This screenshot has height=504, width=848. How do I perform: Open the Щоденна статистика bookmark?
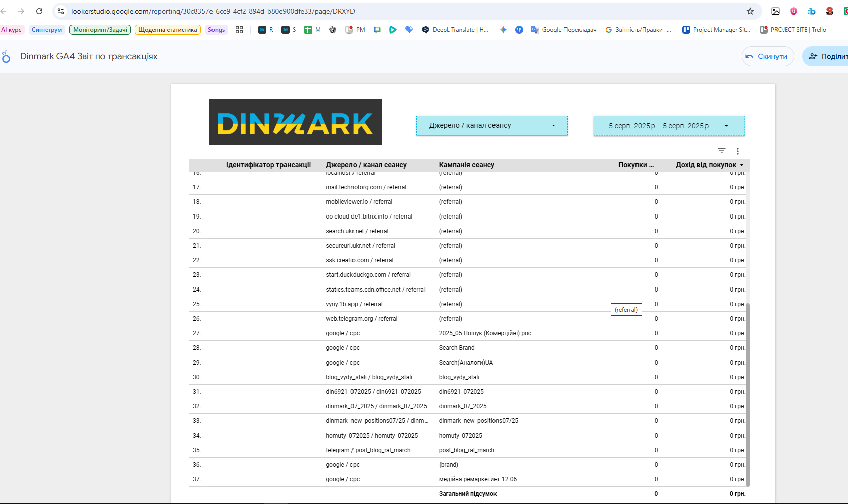click(168, 30)
